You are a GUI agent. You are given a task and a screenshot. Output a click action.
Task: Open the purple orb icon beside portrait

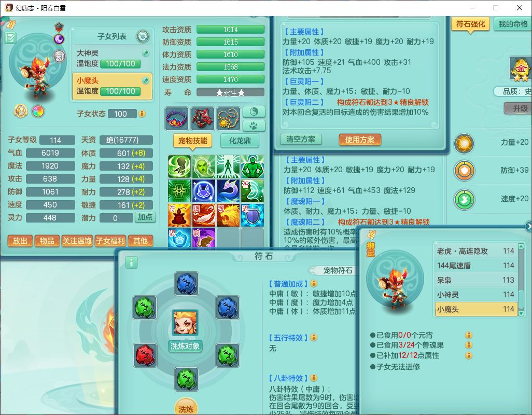(59, 39)
